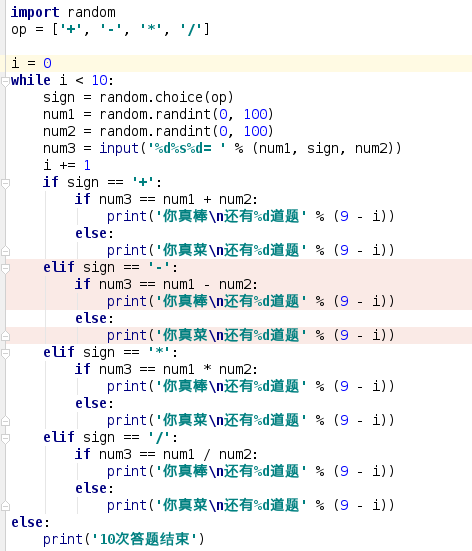The height and width of the screenshot is (551, 472).
Task: Collapse the "elif sign == '/'" block fold marker
Action: pyautogui.click(x=5, y=438)
